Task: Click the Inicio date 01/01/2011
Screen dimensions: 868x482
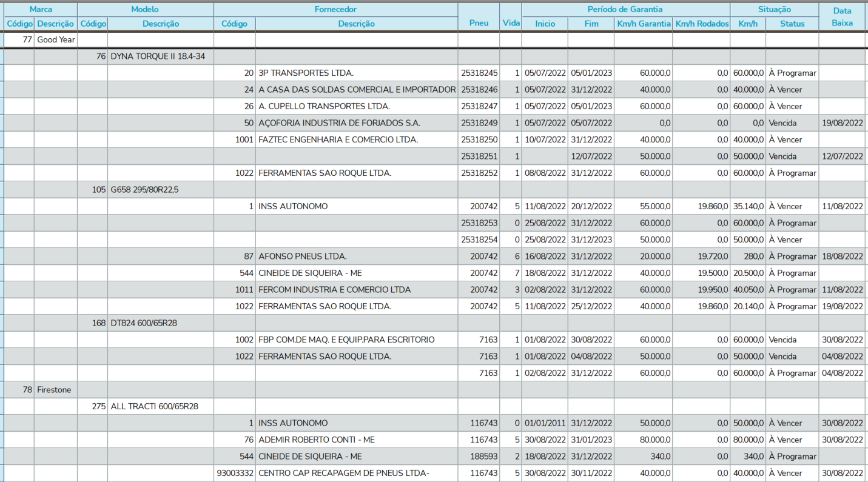Action: click(545, 423)
